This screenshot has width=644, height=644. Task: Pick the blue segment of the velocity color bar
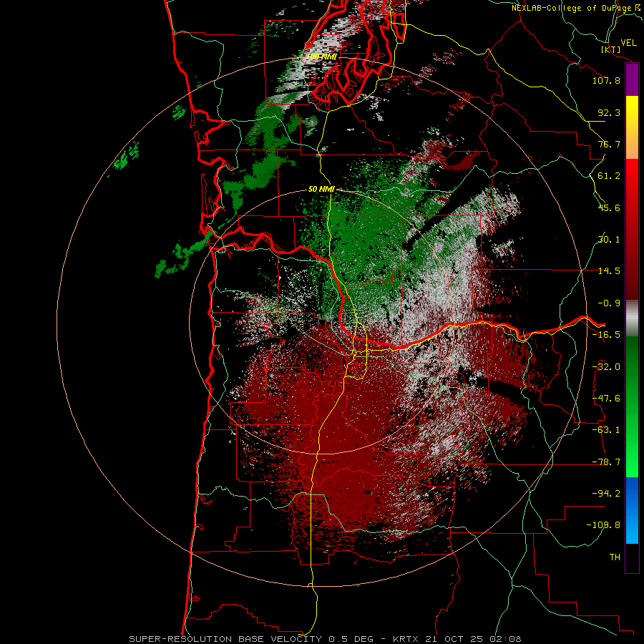tap(632, 510)
